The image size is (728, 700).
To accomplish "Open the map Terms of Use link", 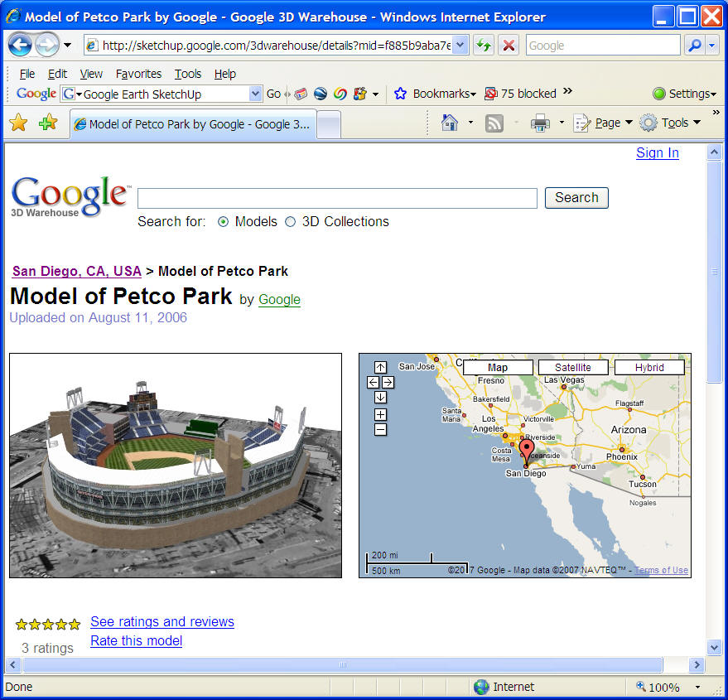I will [x=661, y=571].
